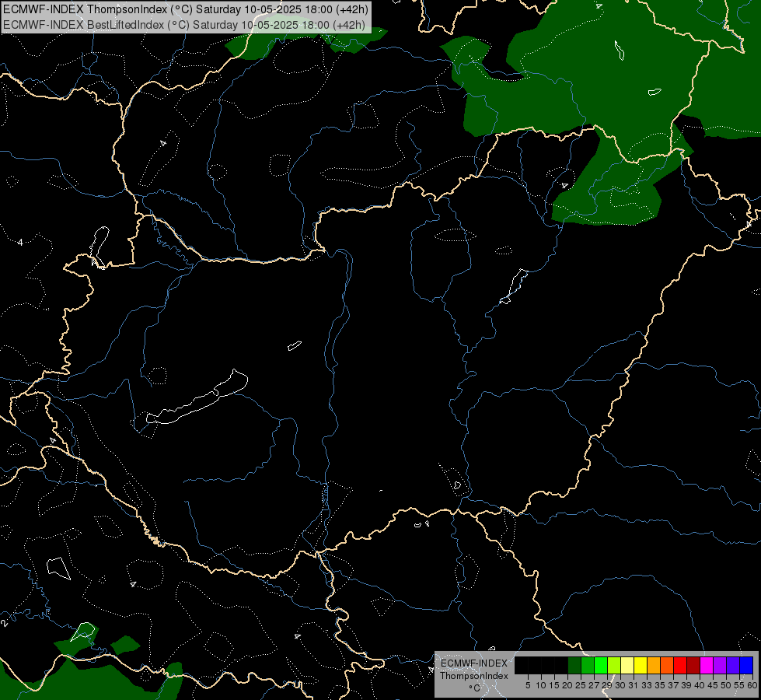Select the medium green 25–27 legend swatch

pos(588,665)
